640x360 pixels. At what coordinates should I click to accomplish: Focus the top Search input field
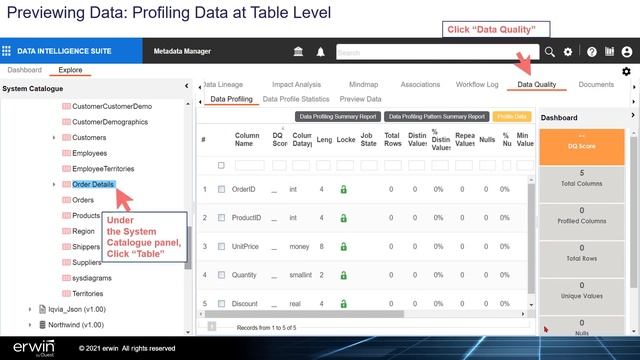[438, 52]
